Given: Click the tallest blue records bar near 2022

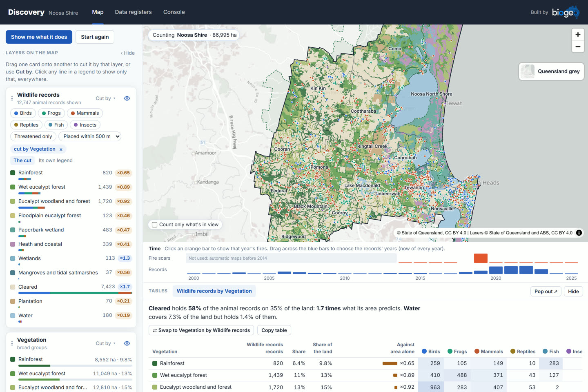Looking at the screenshot, I should tap(526, 270).
